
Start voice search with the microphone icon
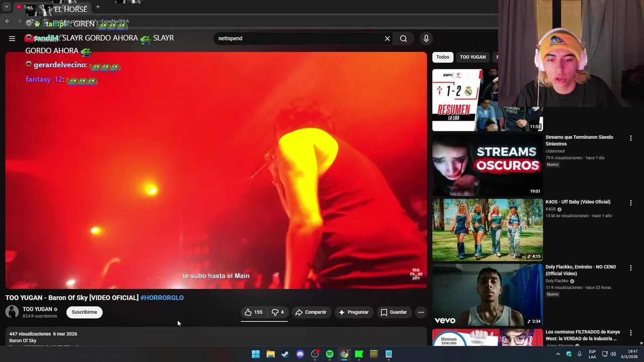[x=426, y=38]
